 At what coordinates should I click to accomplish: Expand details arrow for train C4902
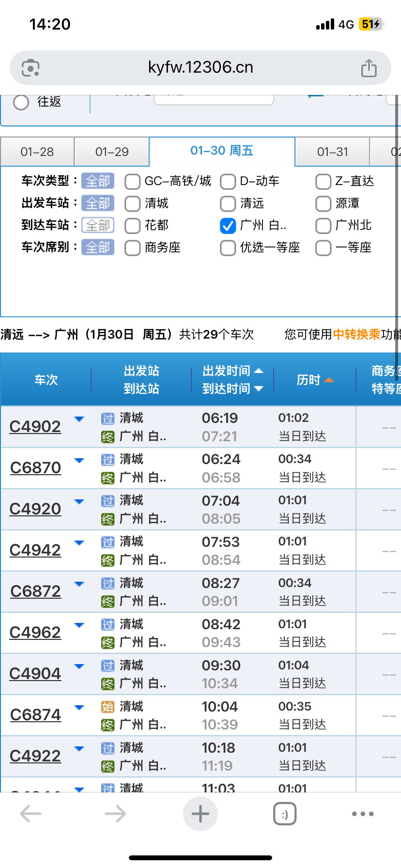tap(79, 419)
